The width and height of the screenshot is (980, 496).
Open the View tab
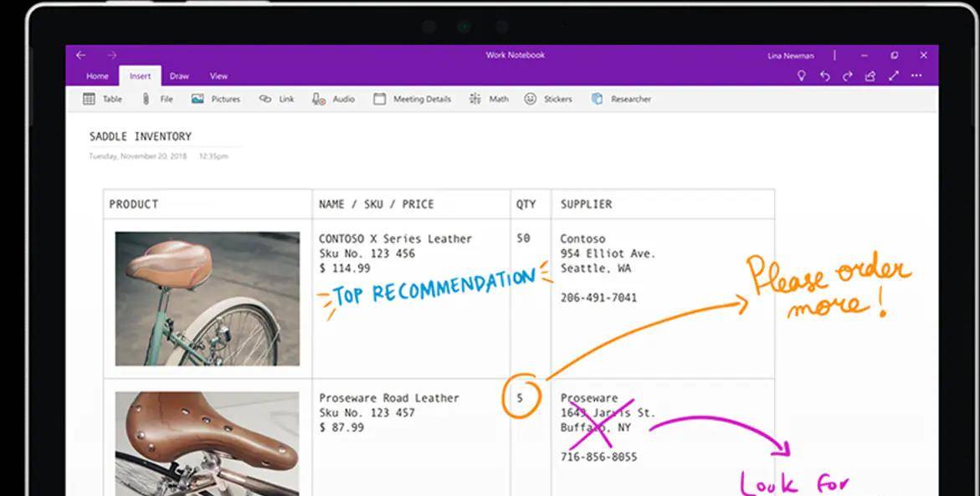point(218,76)
